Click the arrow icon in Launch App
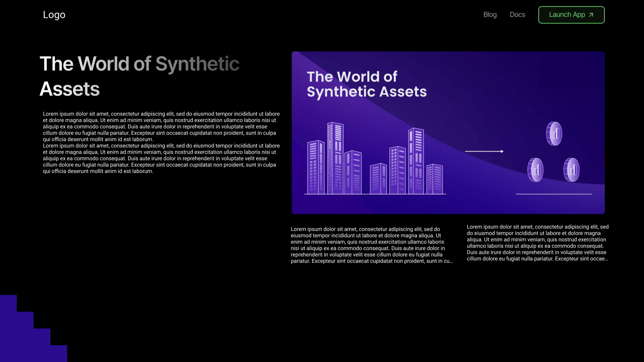 pyautogui.click(x=591, y=15)
